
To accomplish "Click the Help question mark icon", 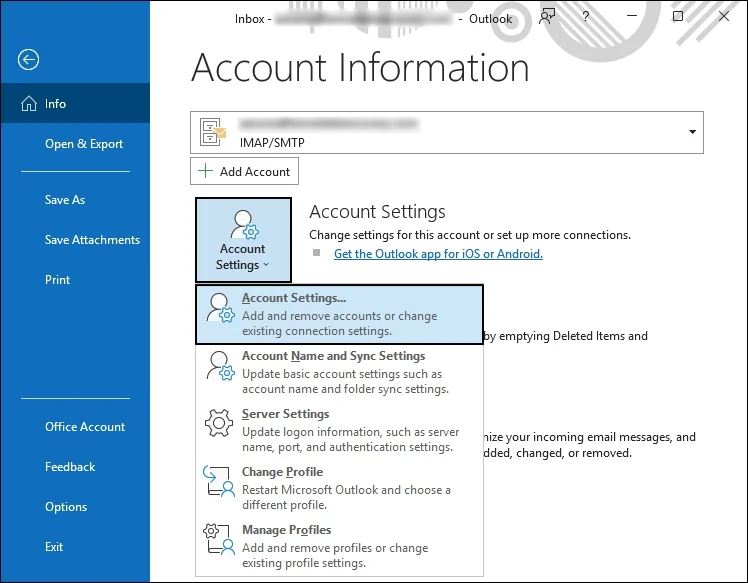I will (x=585, y=17).
